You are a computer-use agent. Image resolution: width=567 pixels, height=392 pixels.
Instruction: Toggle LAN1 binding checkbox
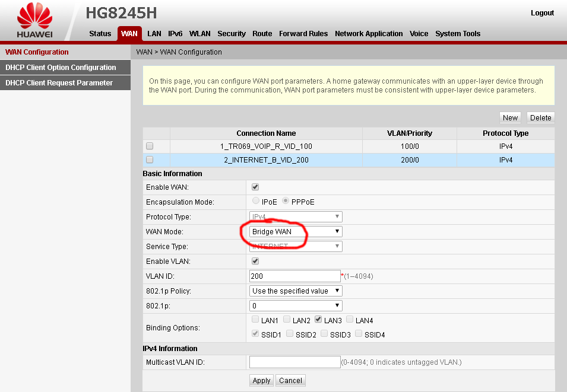click(255, 319)
